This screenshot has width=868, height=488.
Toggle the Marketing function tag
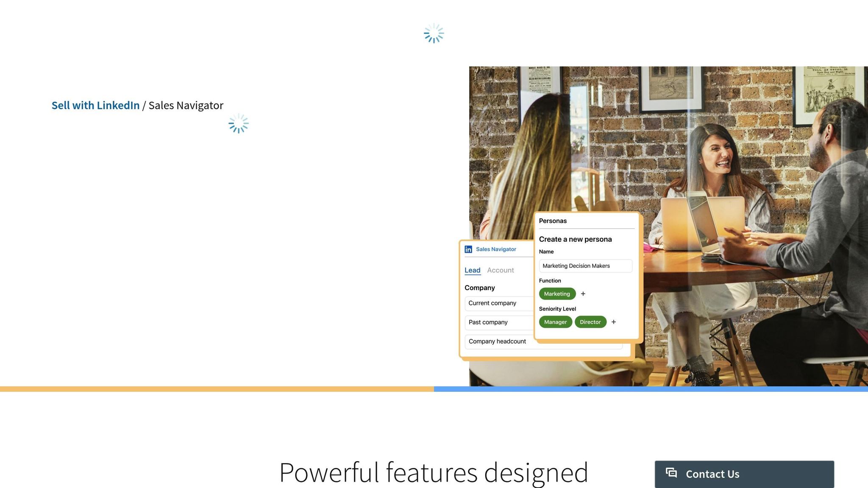click(557, 294)
